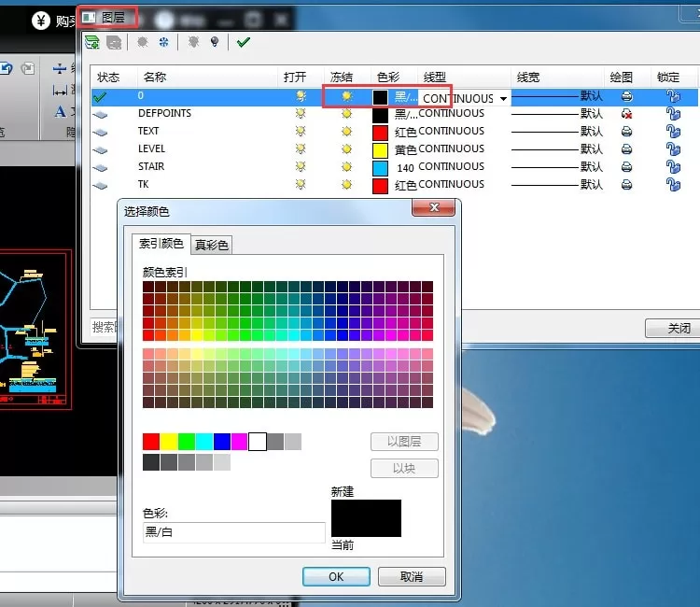Open the color of the STAIR layer

click(x=380, y=168)
